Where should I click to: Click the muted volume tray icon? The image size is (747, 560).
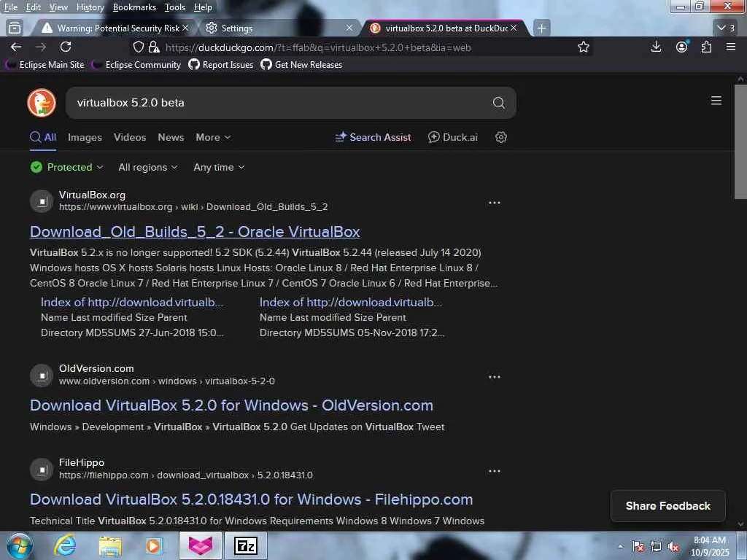point(673,547)
